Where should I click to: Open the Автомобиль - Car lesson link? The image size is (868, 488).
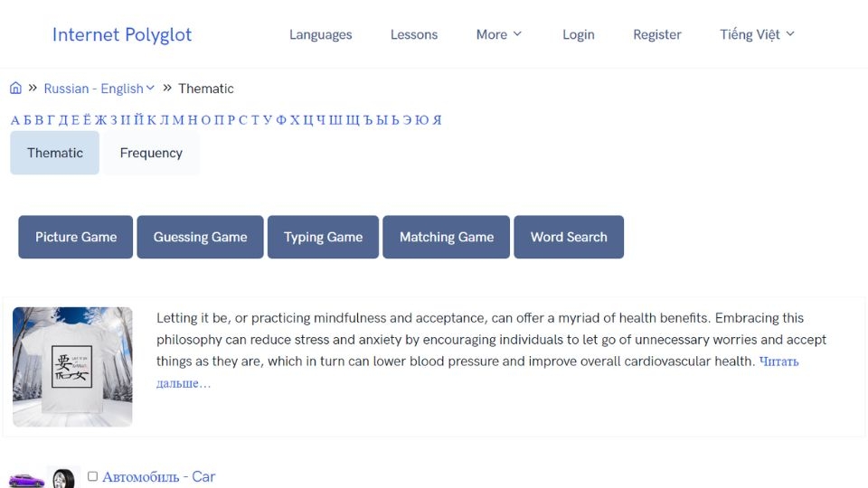(158, 476)
